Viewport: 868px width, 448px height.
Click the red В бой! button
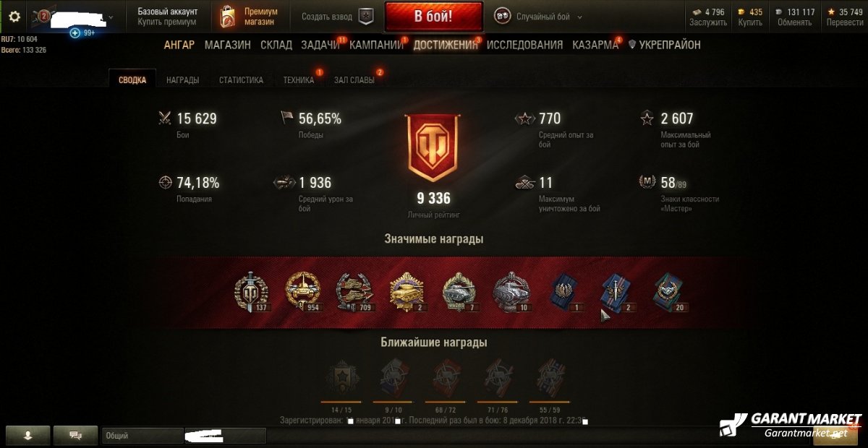(x=434, y=17)
